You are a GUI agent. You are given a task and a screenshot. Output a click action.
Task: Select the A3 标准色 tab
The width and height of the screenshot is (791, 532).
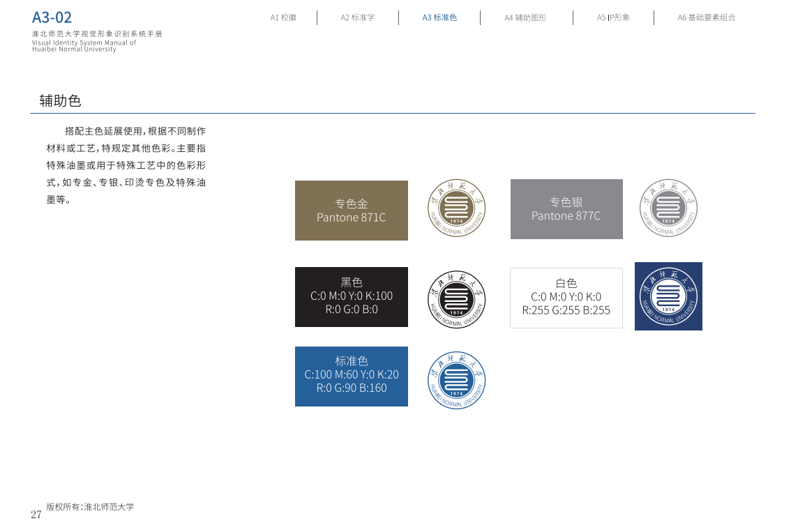pos(439,17)
